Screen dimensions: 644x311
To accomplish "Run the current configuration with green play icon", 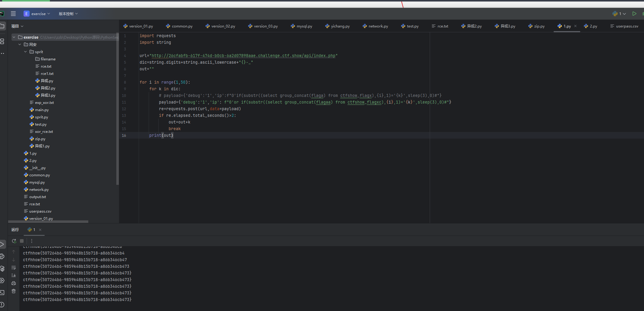I will pyautogui.click(x=634, y=14).
